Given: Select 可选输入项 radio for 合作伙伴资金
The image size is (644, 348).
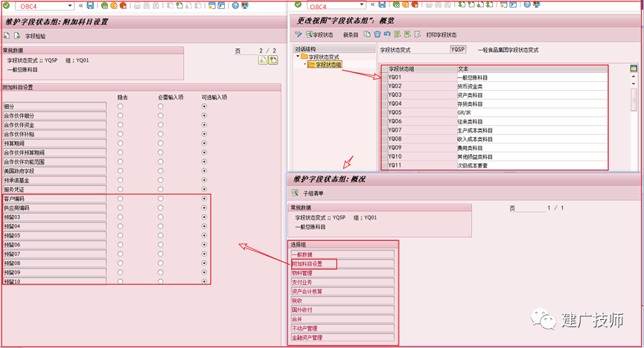Looking at the screenshot, I should click(x=204, y=125).
